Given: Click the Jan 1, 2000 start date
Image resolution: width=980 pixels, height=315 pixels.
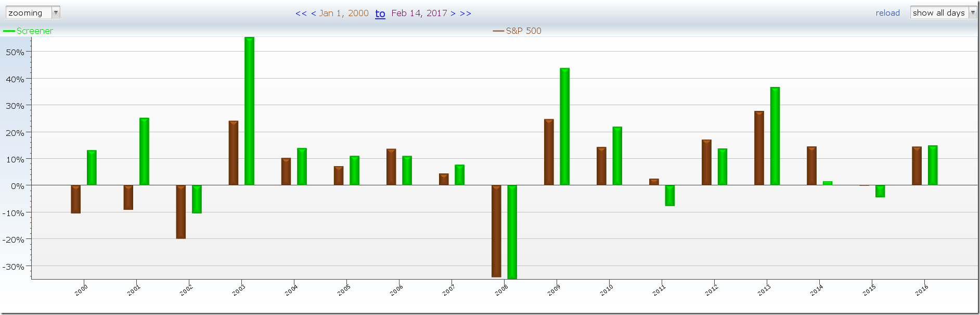Looking at the screenshot, I should [344, 14].
